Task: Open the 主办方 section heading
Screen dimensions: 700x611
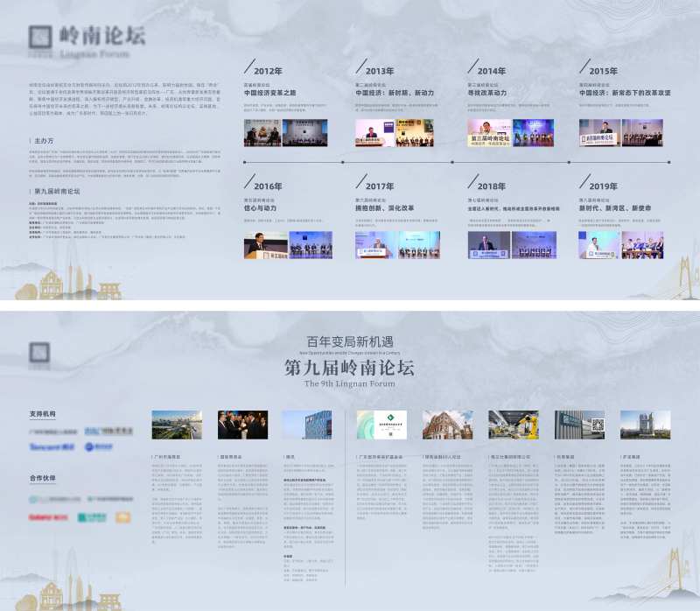Action: pos(44,140)
